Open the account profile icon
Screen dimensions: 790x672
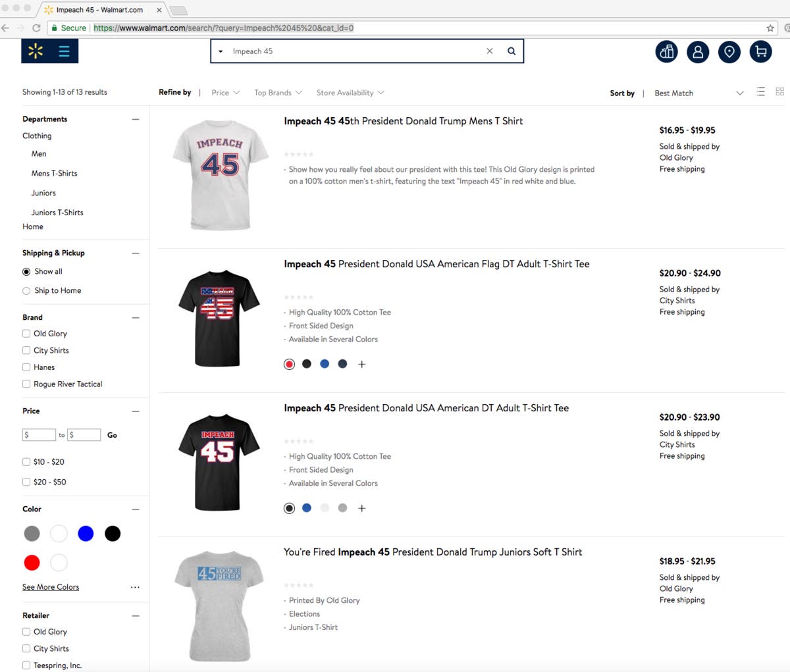[x=698, y=51]
